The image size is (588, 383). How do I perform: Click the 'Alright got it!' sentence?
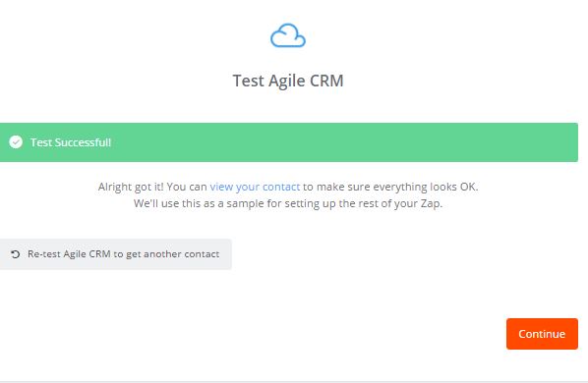288,187
